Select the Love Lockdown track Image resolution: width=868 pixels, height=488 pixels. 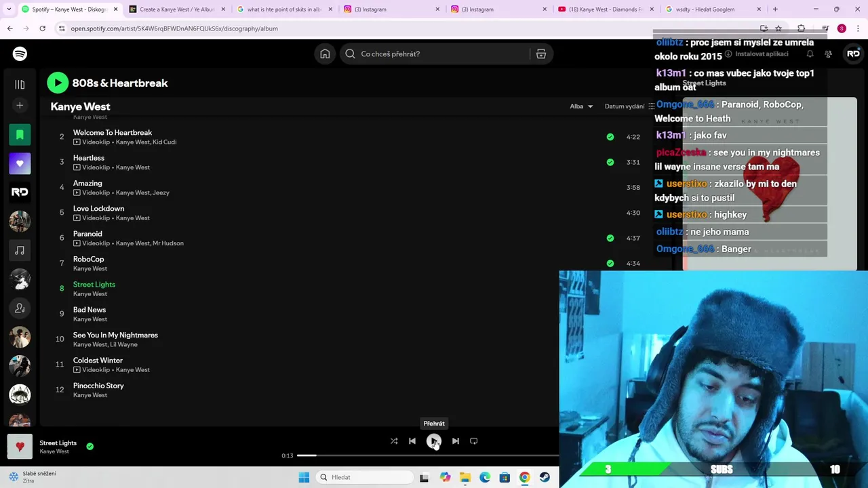tap(98, 209)
